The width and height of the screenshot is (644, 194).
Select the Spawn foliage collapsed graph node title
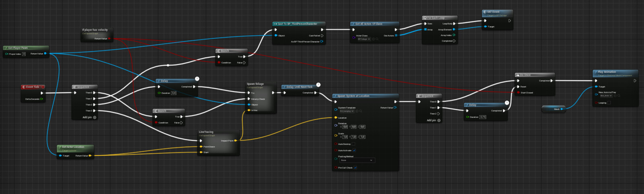click(x=255, y=84)
